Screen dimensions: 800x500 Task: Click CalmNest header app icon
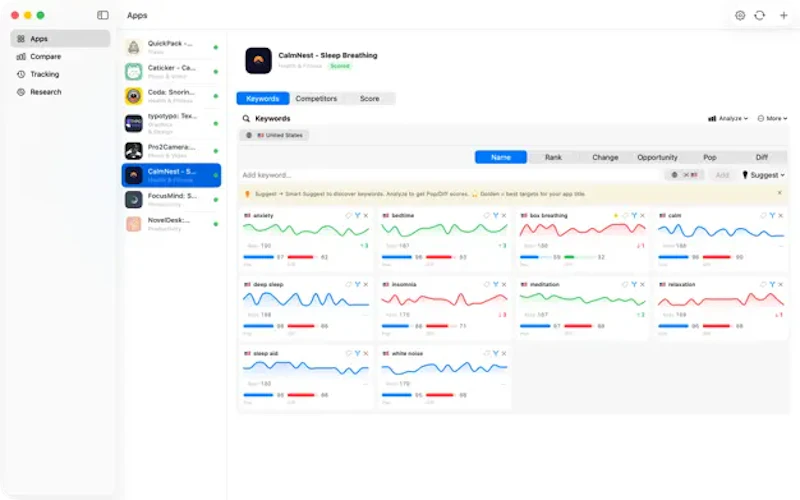click(x=258, y=61)
